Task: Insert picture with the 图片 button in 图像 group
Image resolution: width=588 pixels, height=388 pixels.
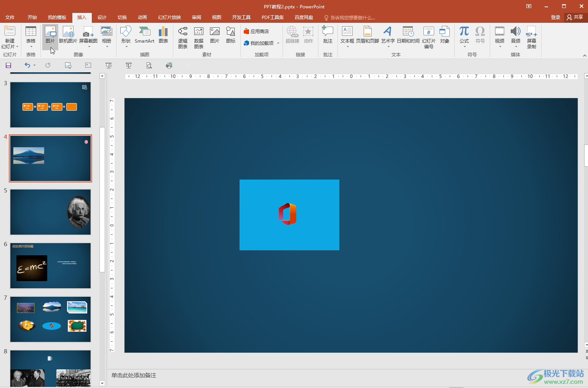Action: (x=50, y=37)
